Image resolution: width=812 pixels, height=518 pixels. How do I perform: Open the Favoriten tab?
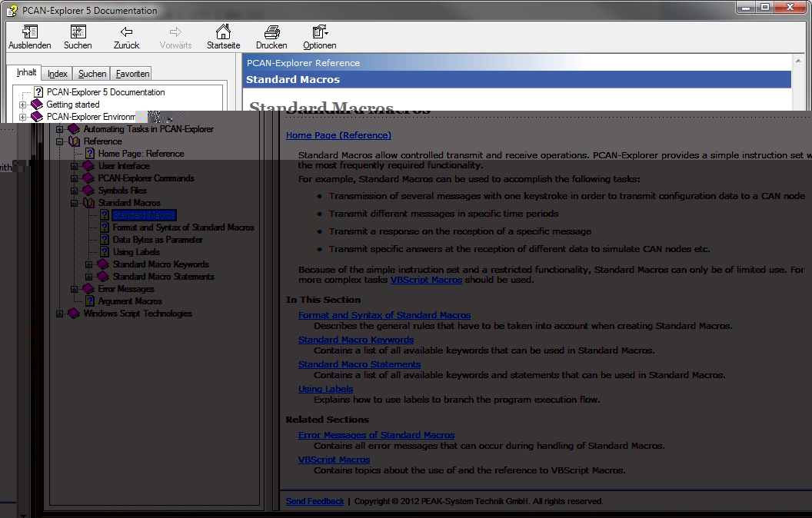click(x=132, y=74)
